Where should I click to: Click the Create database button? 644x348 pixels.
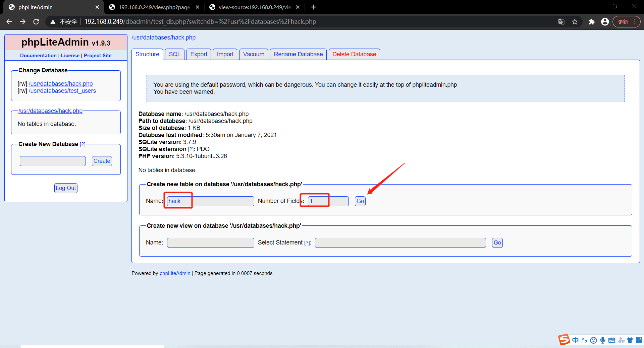(x=102, y=161)
